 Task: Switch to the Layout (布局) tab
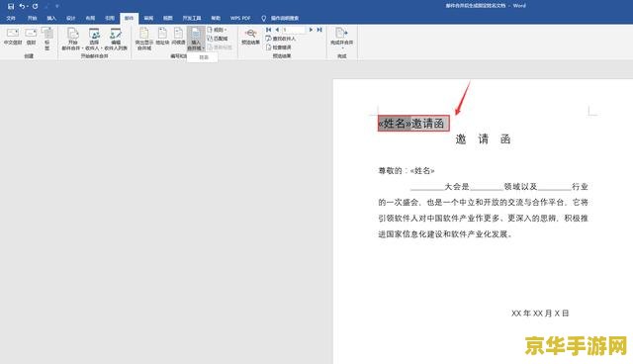click(90, 18)
